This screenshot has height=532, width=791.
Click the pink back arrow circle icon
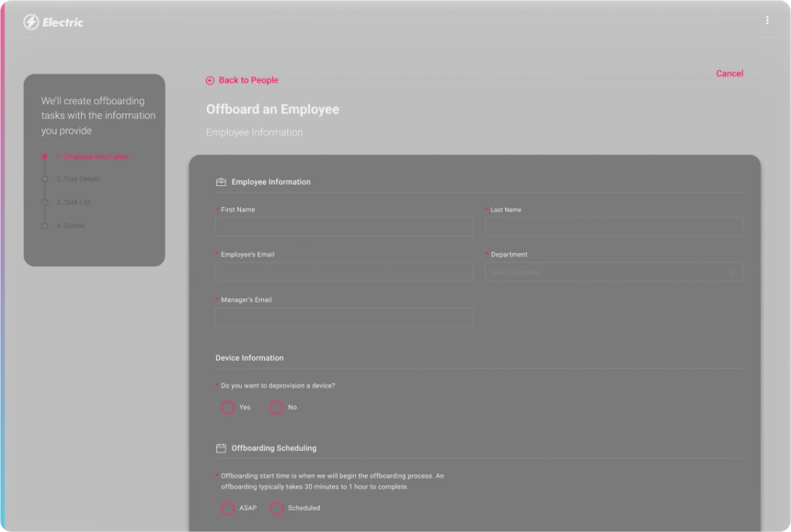(209, 80)
